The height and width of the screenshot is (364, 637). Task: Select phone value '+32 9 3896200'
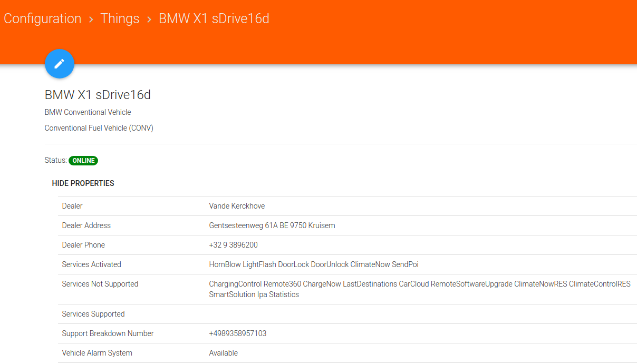click(x=234, y=245)
